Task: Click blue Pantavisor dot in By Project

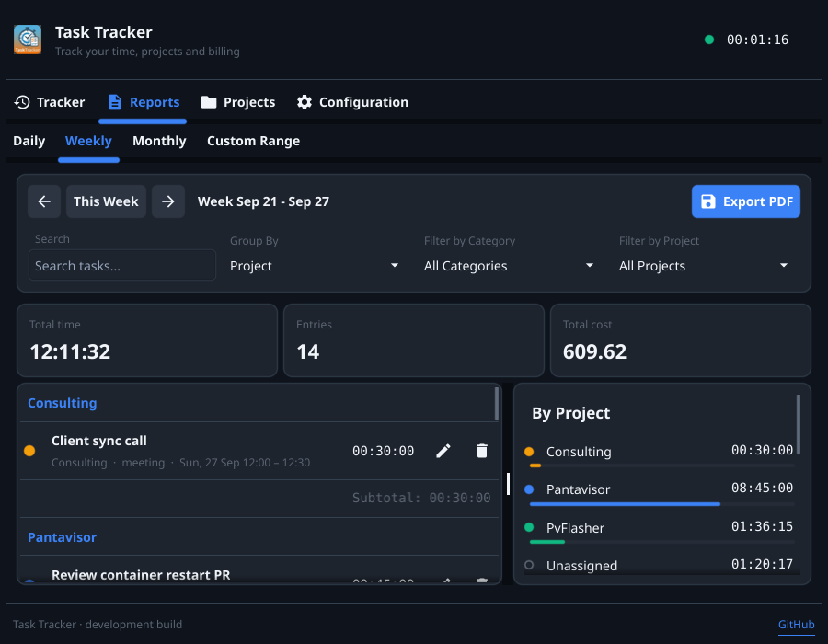Action: 529,489
